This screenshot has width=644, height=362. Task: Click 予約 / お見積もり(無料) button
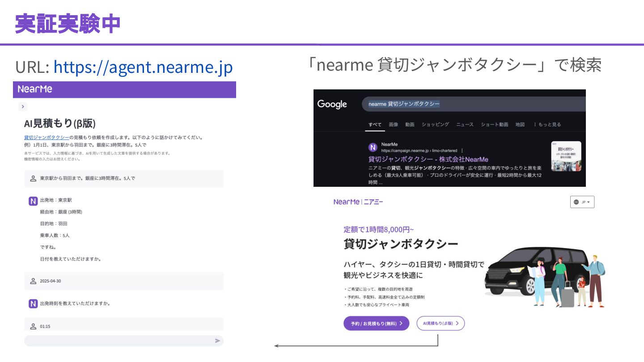click(376, 323)
